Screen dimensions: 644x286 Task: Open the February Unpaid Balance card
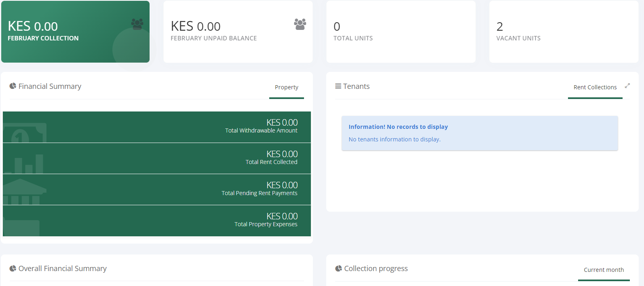pyautogui.click(x=238, y=32)
